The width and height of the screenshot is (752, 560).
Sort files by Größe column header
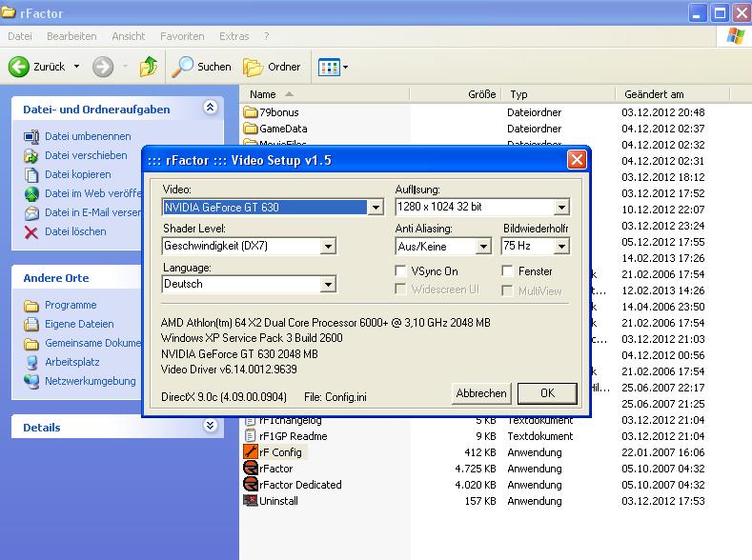pos(481,94)
